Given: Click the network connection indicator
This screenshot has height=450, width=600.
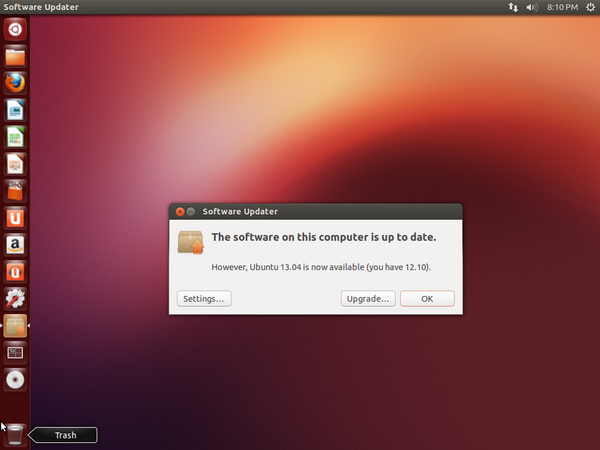Looking at the screenshot, I should click(x=513, y=7).
